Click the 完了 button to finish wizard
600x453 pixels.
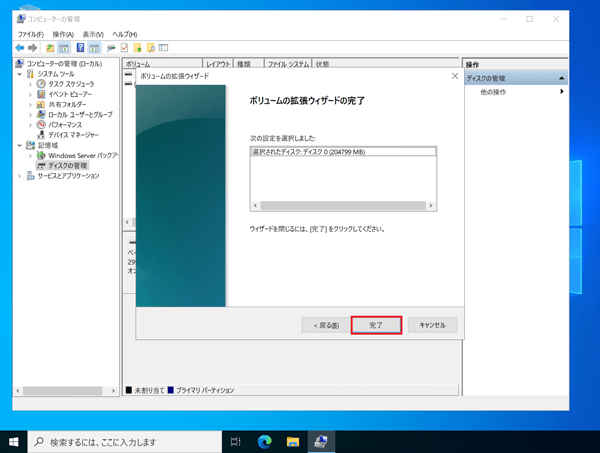point(376,325)
